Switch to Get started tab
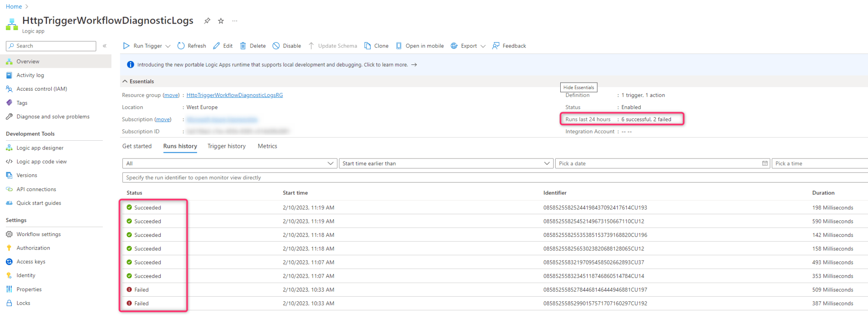The height and width of the screenshot is (317, 868). [x=137, y=146]
